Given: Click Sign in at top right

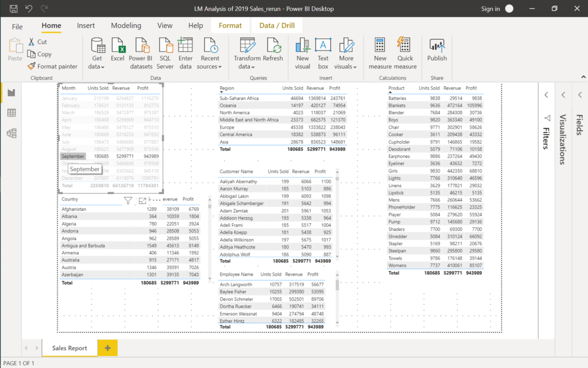Looking at the screenshot, I should pyautogui.click(x=490, y=9).
